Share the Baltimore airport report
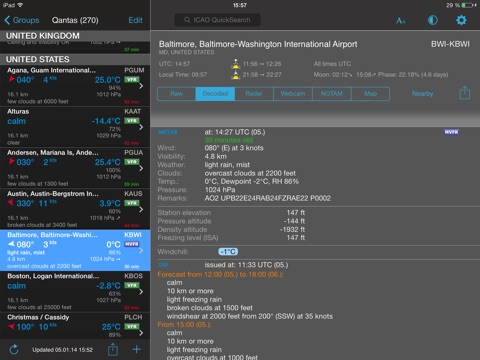 (465, 93)
